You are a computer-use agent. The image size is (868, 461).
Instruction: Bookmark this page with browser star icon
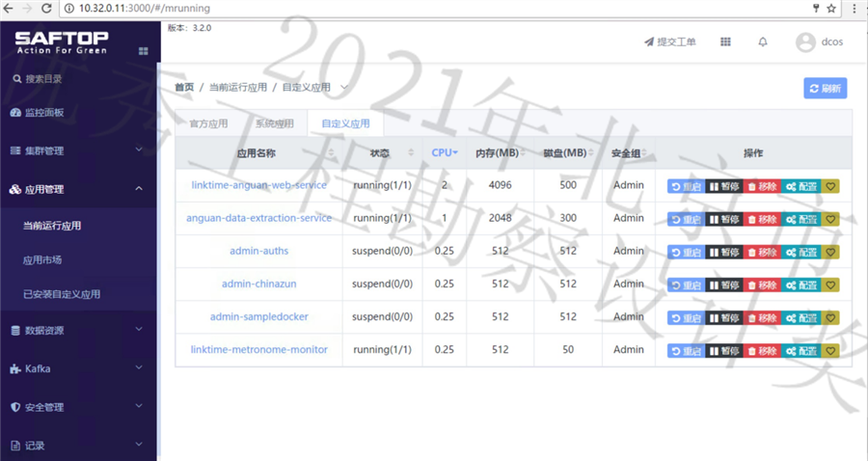tap(831, 8)
